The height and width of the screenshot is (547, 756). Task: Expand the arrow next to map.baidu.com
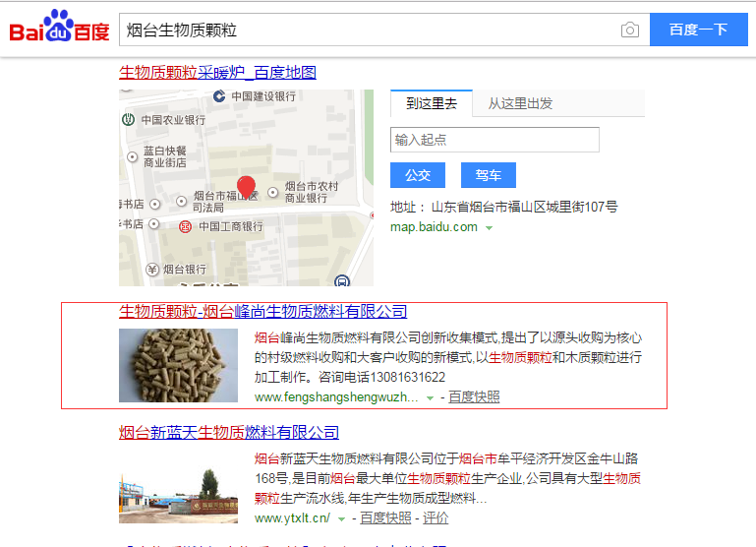[489, 228]
